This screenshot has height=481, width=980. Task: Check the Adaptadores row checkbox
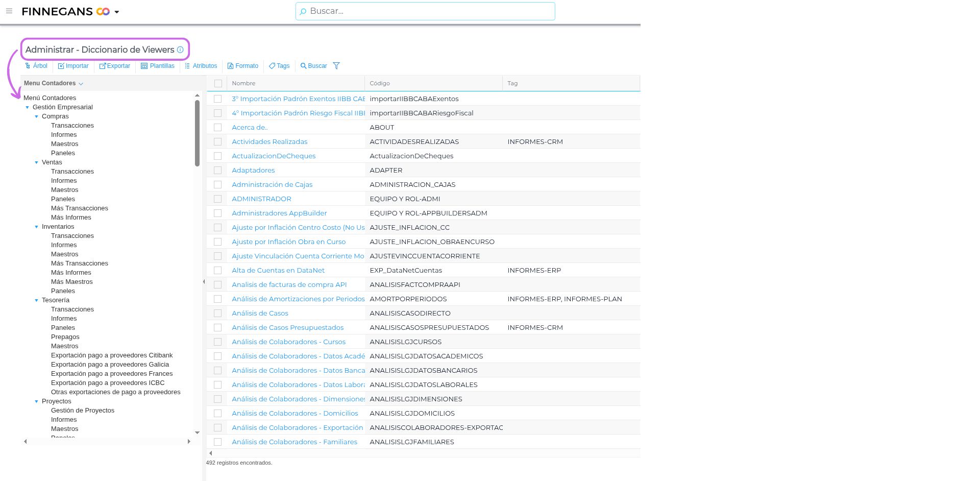[218, 170]
